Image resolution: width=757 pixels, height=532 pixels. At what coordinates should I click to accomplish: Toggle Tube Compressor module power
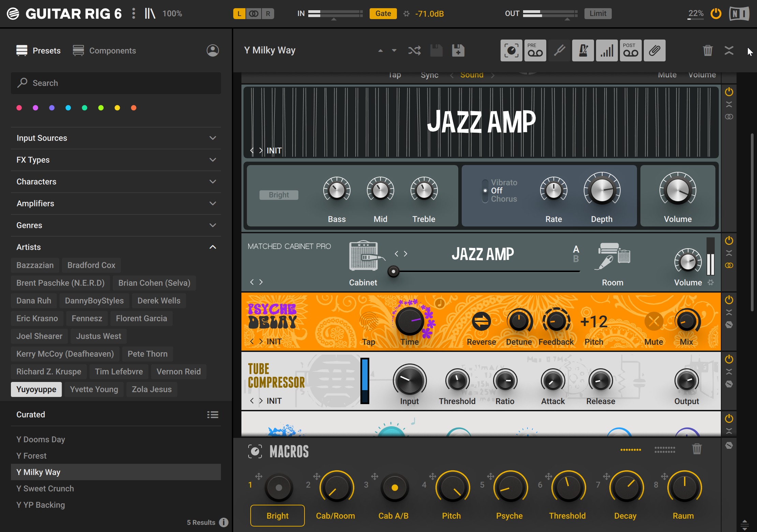(729, 359)
